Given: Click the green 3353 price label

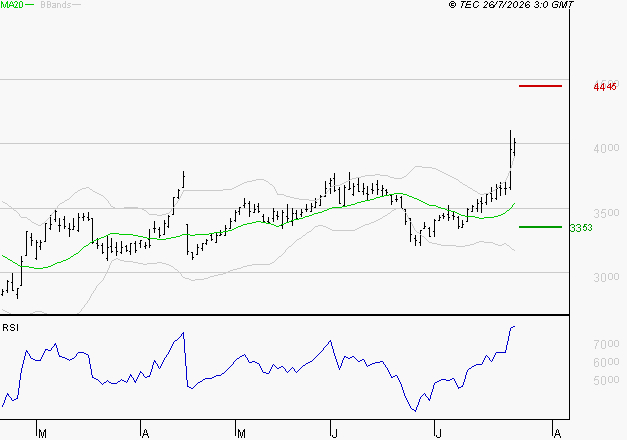Looking at the screenshot, I should click(581, 228).
